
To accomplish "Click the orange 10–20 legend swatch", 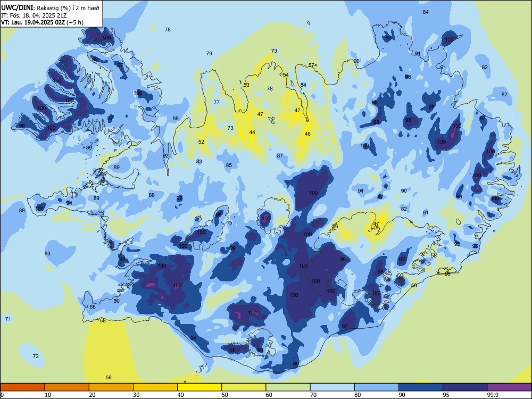I will [x=67, y=387].
